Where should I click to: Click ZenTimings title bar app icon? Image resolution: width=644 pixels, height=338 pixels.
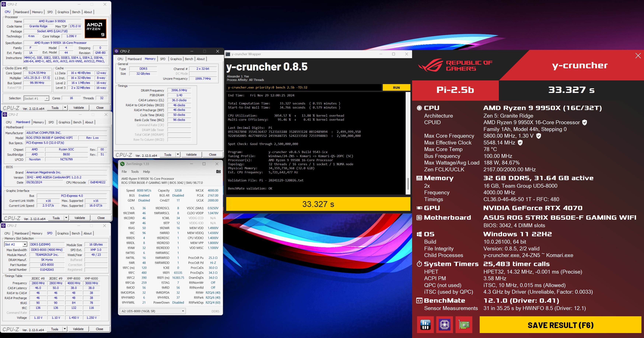pos(122,164)
